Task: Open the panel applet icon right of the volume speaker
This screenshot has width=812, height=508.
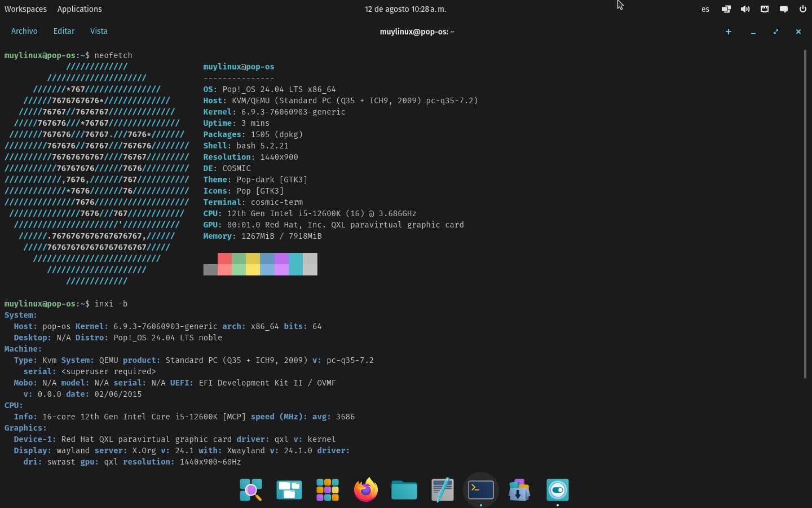Action: (765, 9)
